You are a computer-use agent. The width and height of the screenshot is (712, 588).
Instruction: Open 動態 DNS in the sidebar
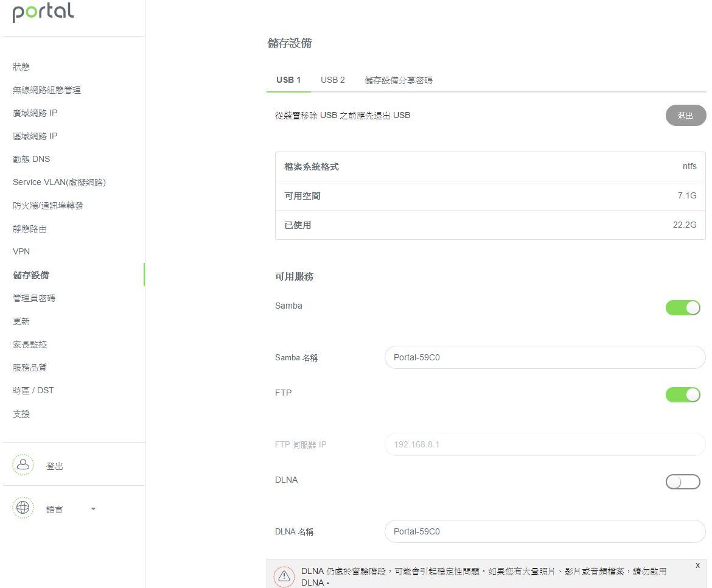(31, 159)
